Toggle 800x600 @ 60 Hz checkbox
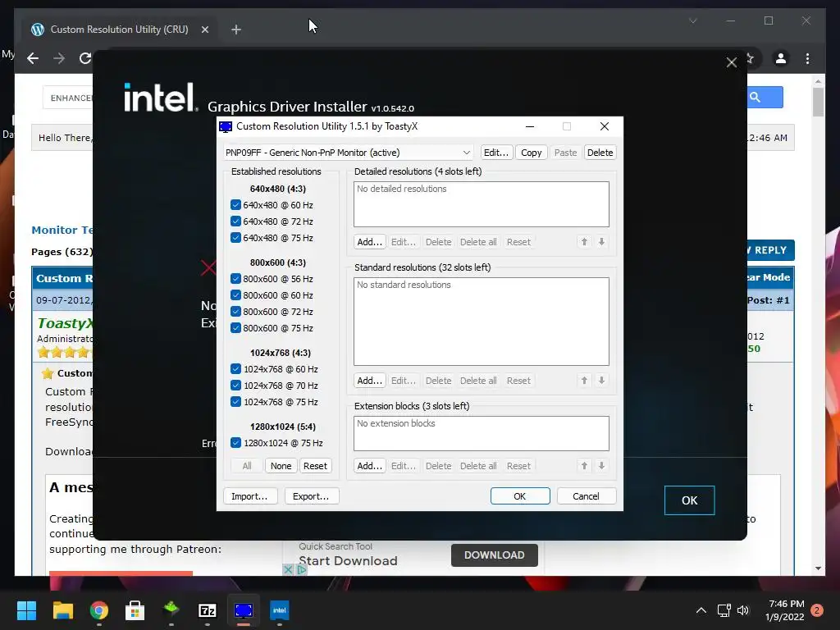840x630 pixels. point(235,295)
